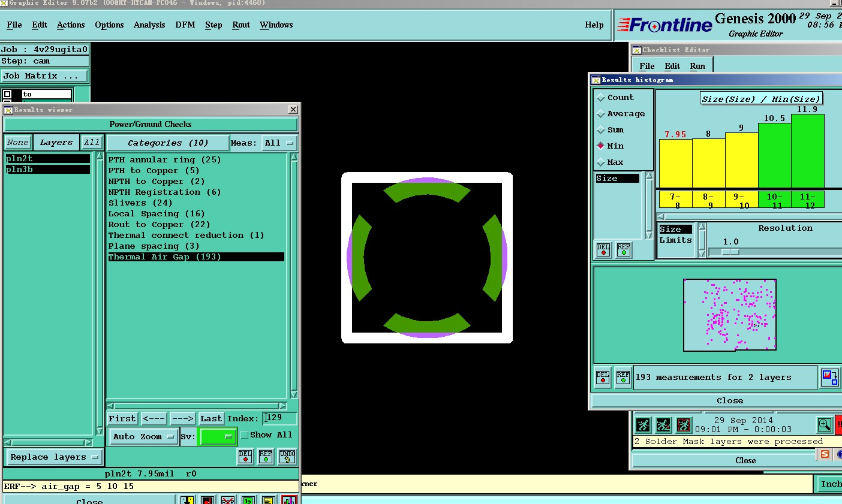Click the green 11.9 histogram bar
The image size is (842, 504).
click(x=807, y=151)
